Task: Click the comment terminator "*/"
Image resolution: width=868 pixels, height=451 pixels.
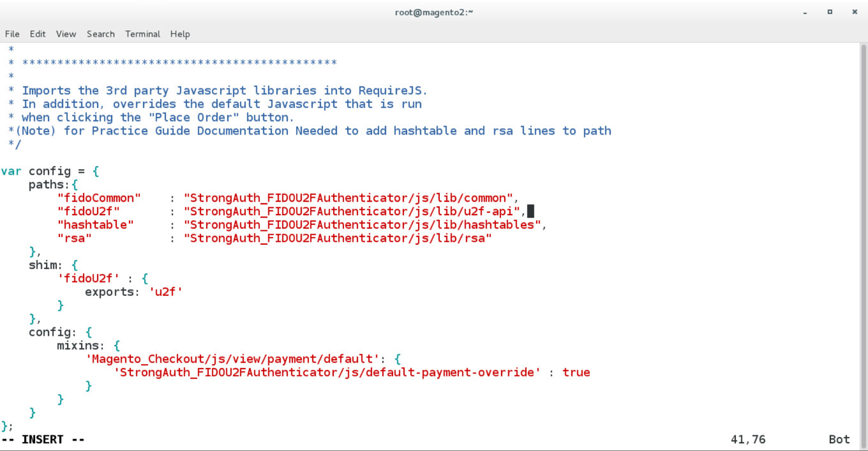Action: click(x=15, y=144)
